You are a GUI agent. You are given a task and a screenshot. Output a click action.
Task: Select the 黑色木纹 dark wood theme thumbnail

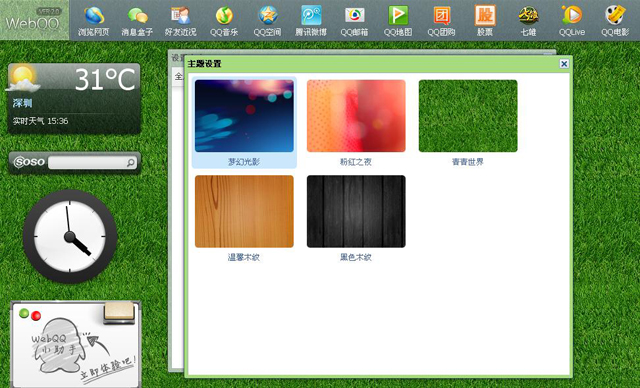[356, 211]
